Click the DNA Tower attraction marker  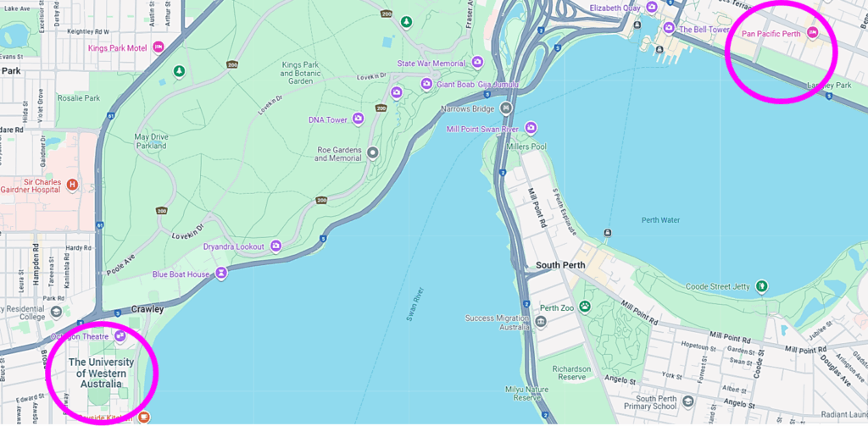(359, 119)
